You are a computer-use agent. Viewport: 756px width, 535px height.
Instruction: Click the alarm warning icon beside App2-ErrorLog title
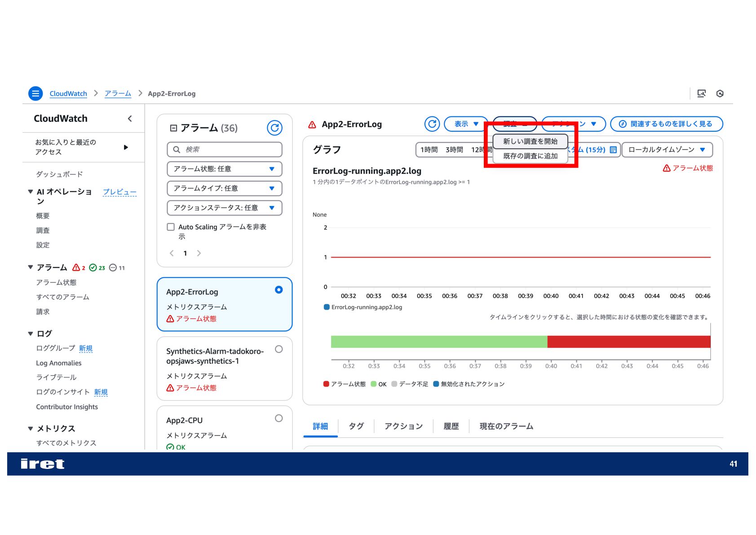click(312, 125)
